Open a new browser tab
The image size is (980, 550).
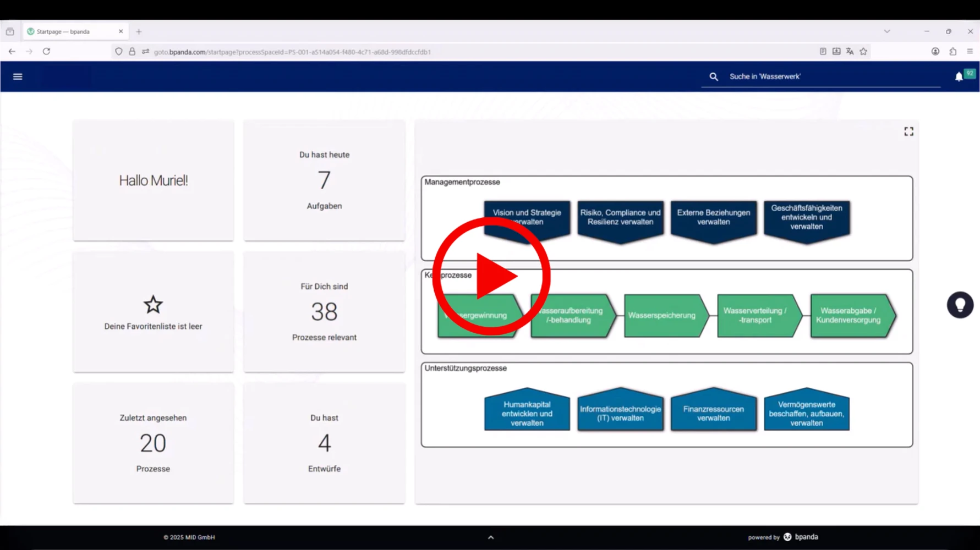[139, 31]
